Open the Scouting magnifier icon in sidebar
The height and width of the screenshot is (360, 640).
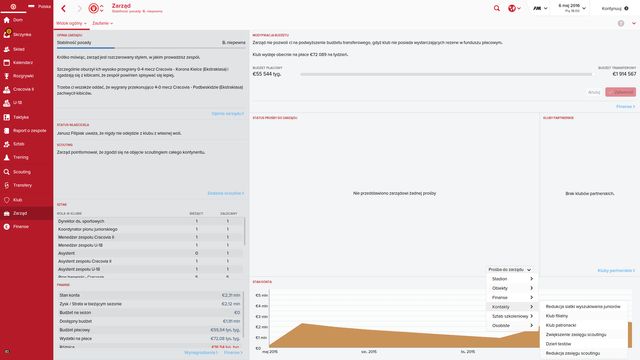pyautogui.click(x=7, y=172)
